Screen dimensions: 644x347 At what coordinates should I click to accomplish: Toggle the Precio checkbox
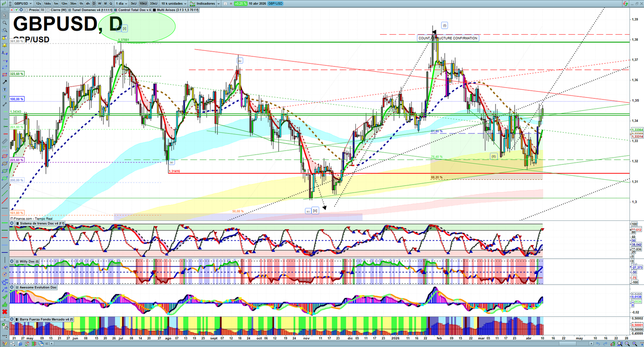pyautogui.click(x=26, y=10)
